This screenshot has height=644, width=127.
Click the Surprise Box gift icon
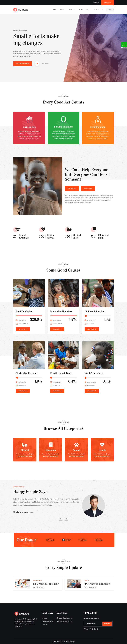click(x=29, y=120)
